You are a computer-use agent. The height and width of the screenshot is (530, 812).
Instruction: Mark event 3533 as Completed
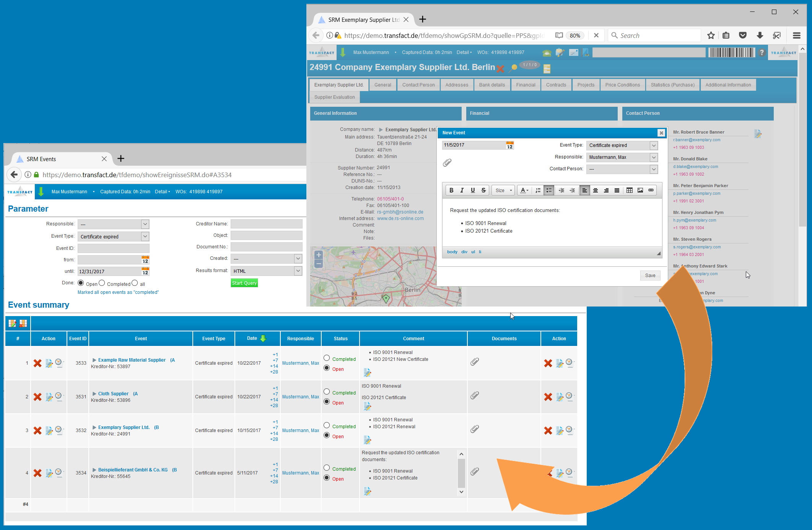[327, 358]
